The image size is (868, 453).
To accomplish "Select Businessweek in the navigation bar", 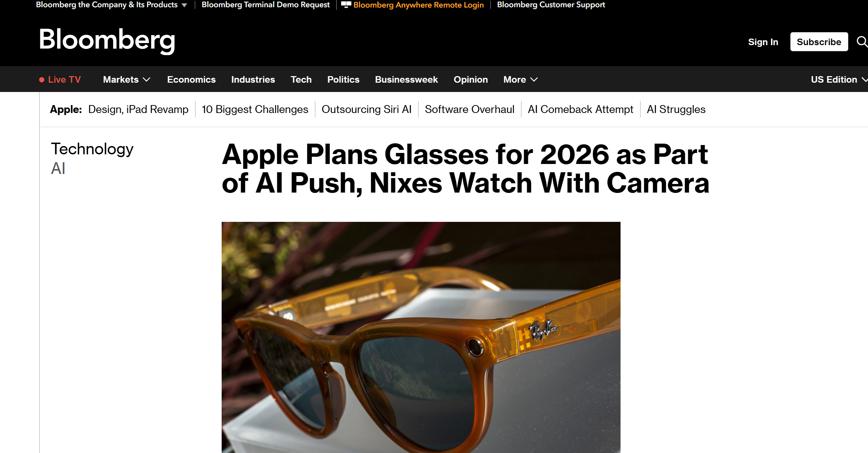I will [x=406, y=80].
